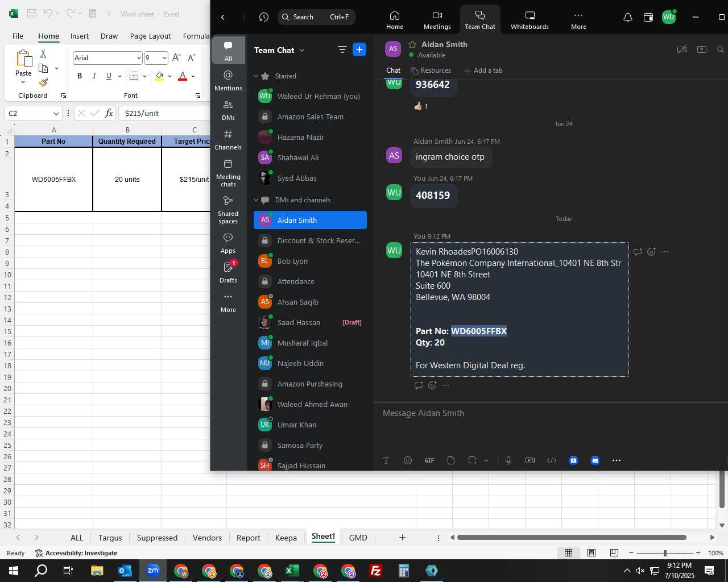Apply the red font color button
The width and height of the screenshot is (728, 582).
click(x=183, y=76)
